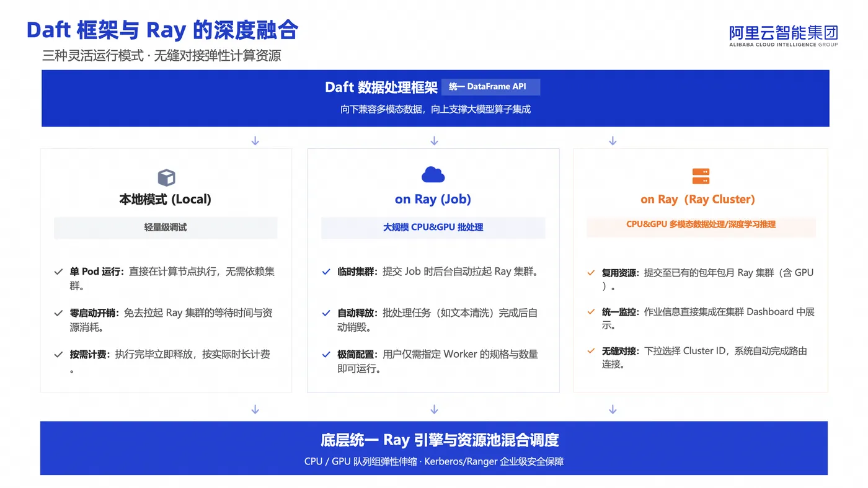The height and width of the screenshot is (488, 868).
Task: Click the orange checkmark beside 无缝对接
Action: [x=591, y=351]
